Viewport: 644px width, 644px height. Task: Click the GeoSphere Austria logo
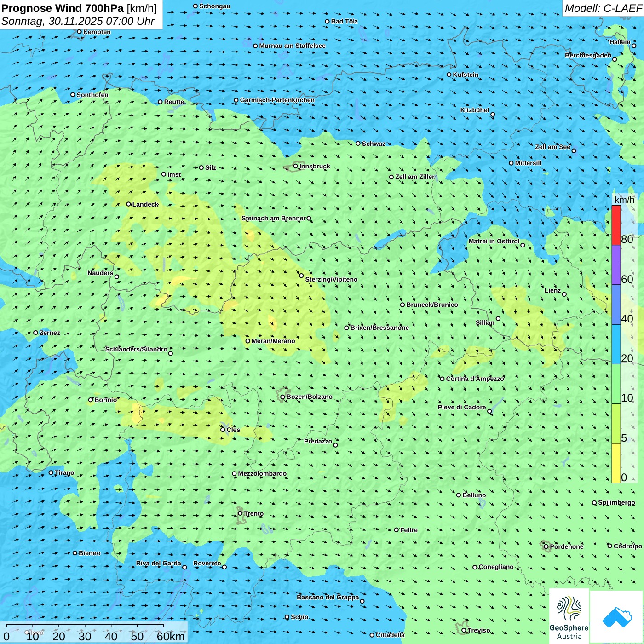pyautogui.click(x=569, y=615)
